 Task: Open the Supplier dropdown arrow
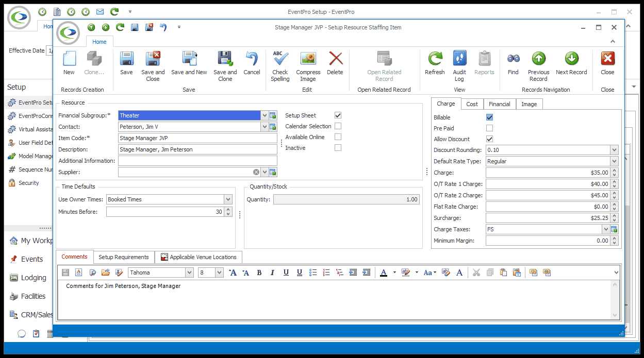pyautogui.click(x=265, y=172)
